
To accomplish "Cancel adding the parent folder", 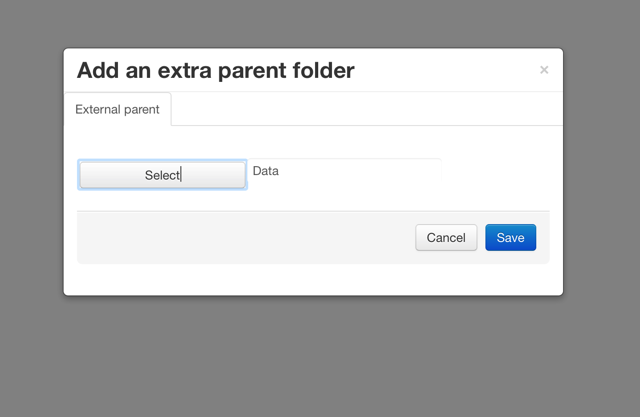I will [x=446, y=237].
